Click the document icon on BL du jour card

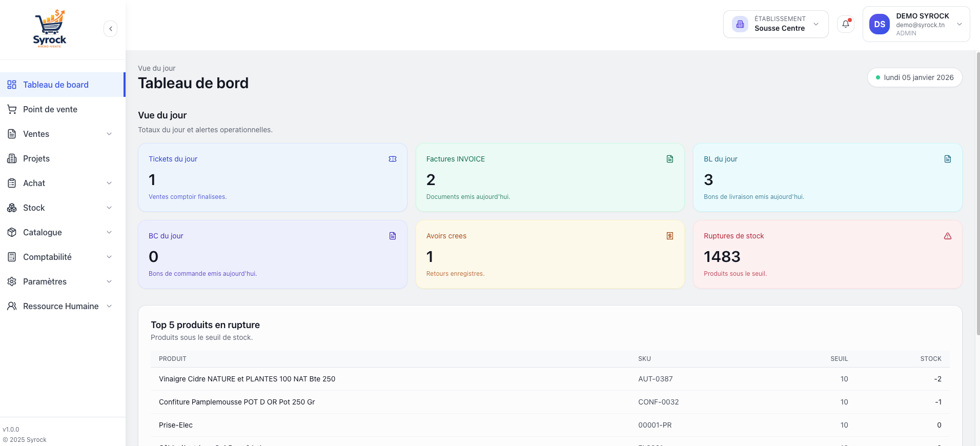947,159
